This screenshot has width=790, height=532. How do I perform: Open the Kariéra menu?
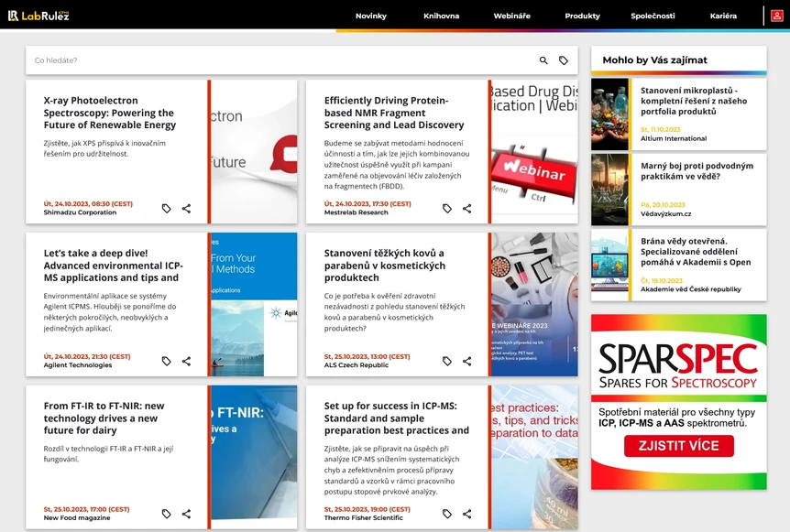coord(723,16)
